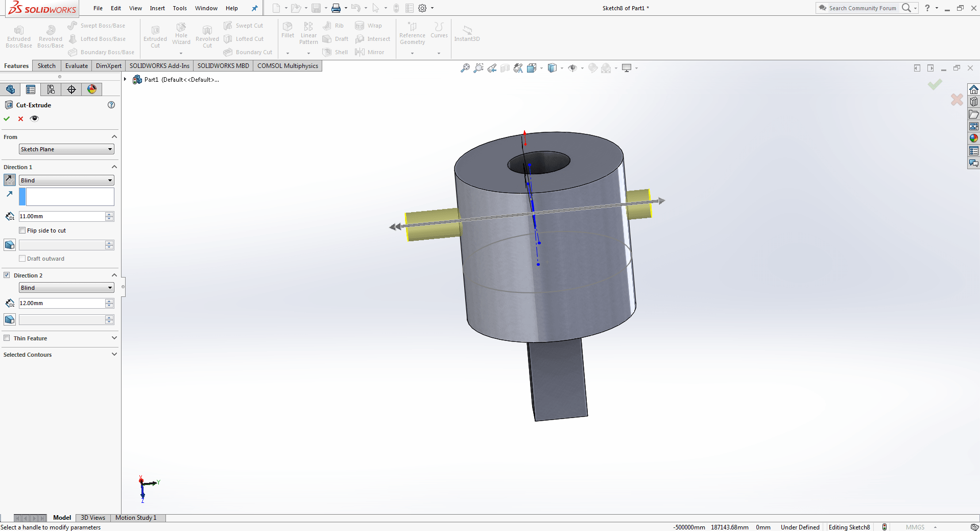980x531 pixels.
Task: Accept Cut-Extrude with green checkmark
Action: tap(7, 119)
